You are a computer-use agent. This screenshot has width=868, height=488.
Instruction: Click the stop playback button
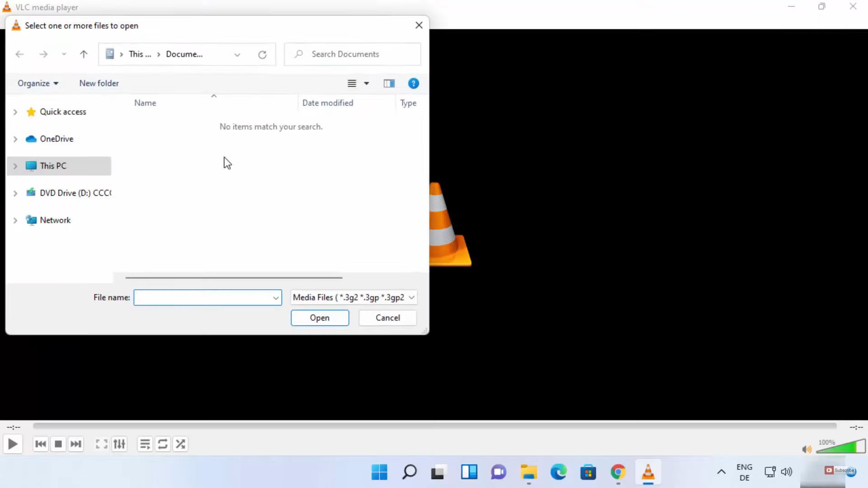tap(58, 444)
